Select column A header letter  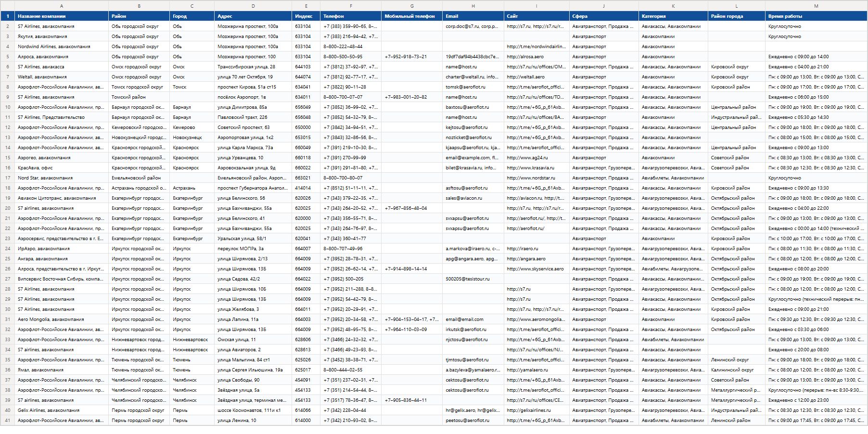(x=62, y=6)
